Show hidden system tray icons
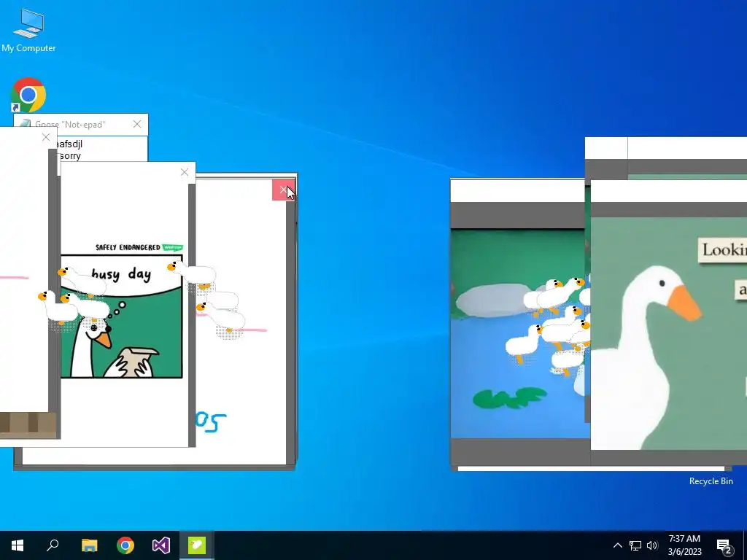Screen dimensions: 747x560 617,545
